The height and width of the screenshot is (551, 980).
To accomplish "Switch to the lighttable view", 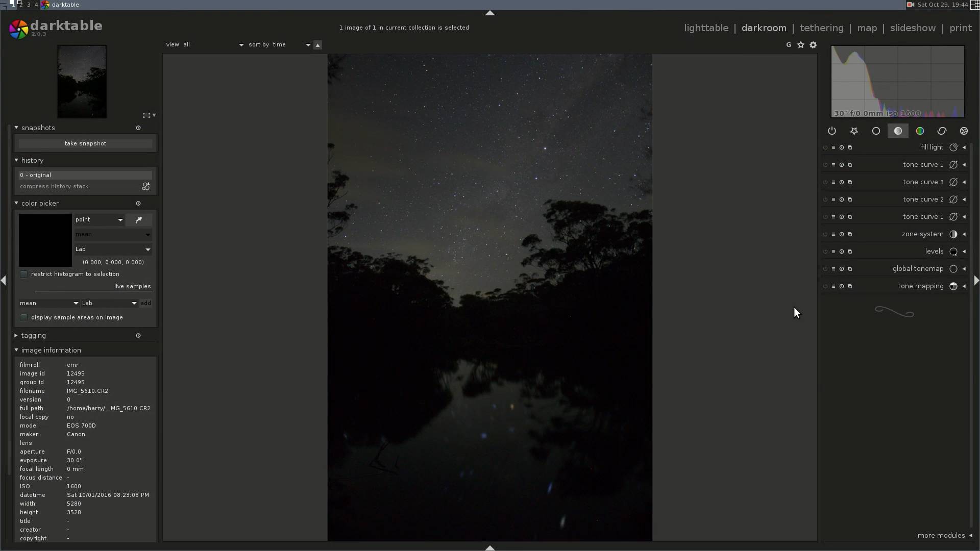I will click(706, 28).
